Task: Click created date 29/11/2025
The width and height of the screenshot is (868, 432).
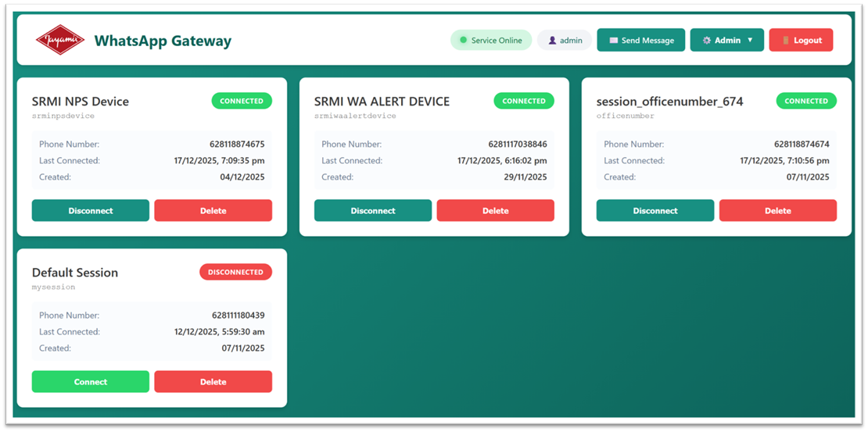Action: (x=525, y=177)
